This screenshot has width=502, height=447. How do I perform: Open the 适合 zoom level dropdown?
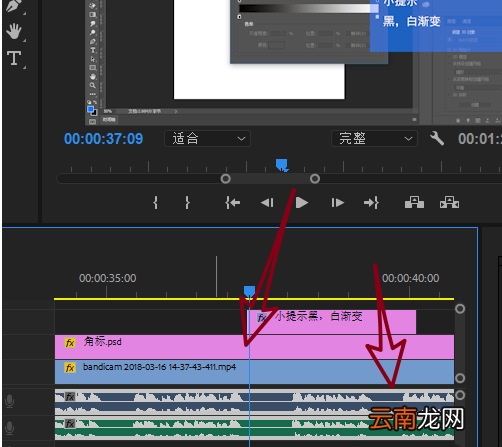[207, 138]
